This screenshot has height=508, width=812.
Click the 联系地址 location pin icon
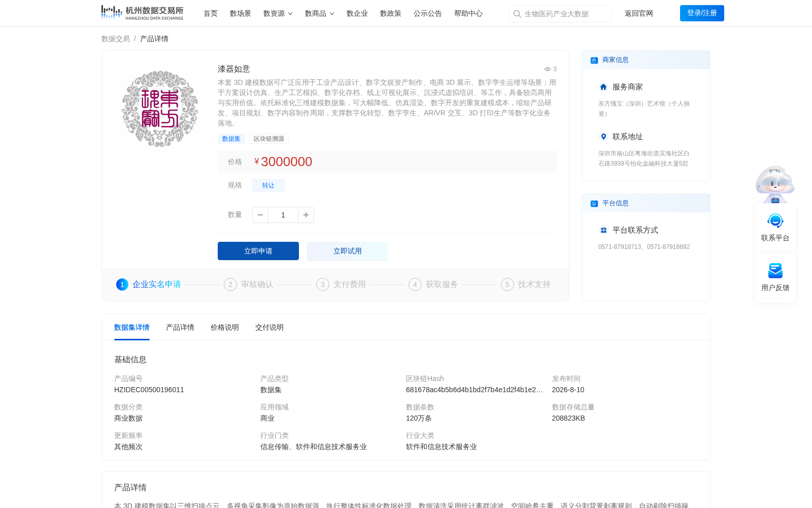point(603,137)
